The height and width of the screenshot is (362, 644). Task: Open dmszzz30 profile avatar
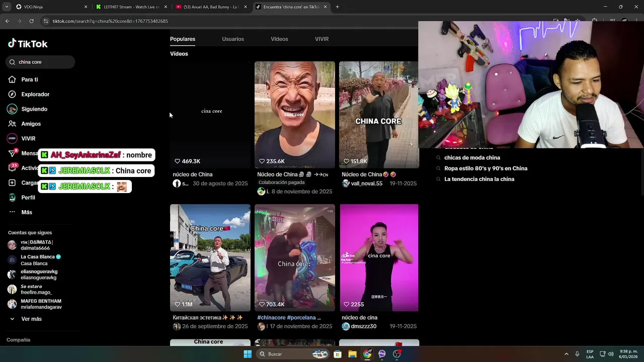point(346,326)
